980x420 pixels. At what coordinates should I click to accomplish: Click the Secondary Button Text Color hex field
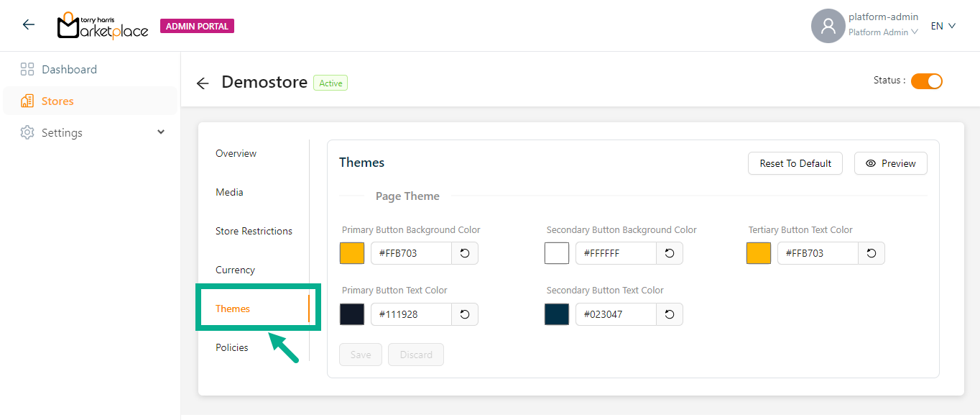[x=616, y=314]
